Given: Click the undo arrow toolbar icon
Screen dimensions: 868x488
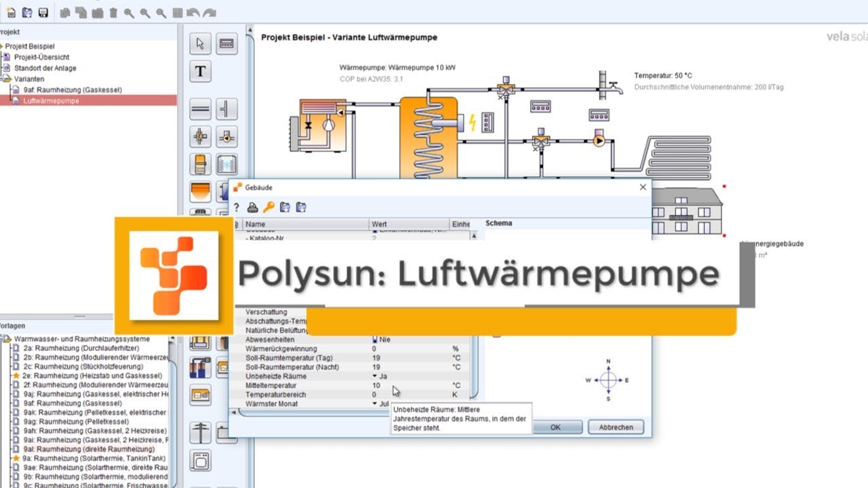Looking at the screenshot, I should (193, 12).
